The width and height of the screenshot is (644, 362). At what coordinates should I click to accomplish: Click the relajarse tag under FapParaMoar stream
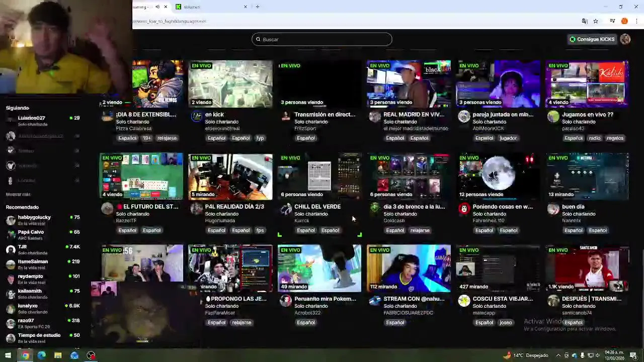242,322
